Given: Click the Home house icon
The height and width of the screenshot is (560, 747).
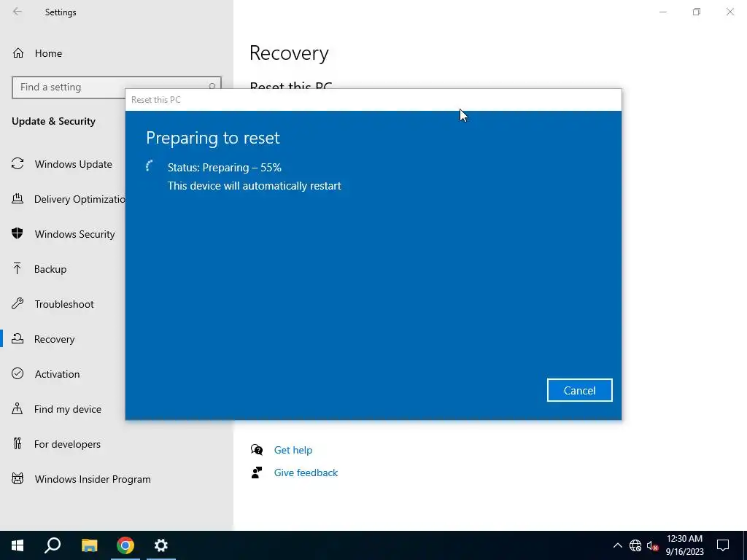Looking at the screenshot, I should pyautogui.click(x=18, y=53).
